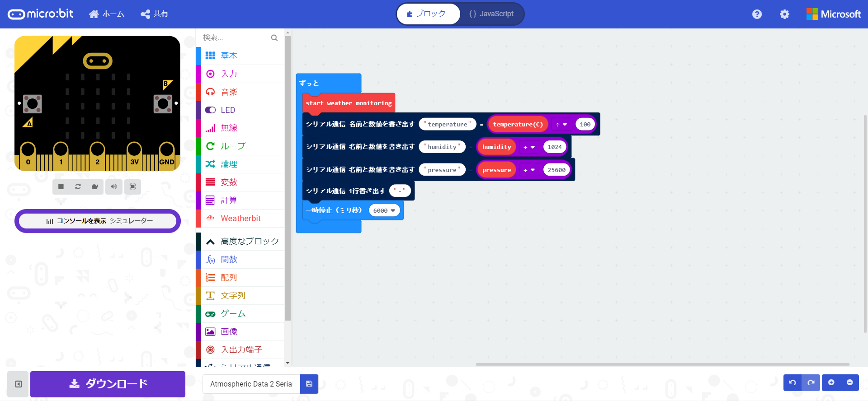Open the 関数 block category
The height and width of the screenshot is (401, 868).
(240, 259)
